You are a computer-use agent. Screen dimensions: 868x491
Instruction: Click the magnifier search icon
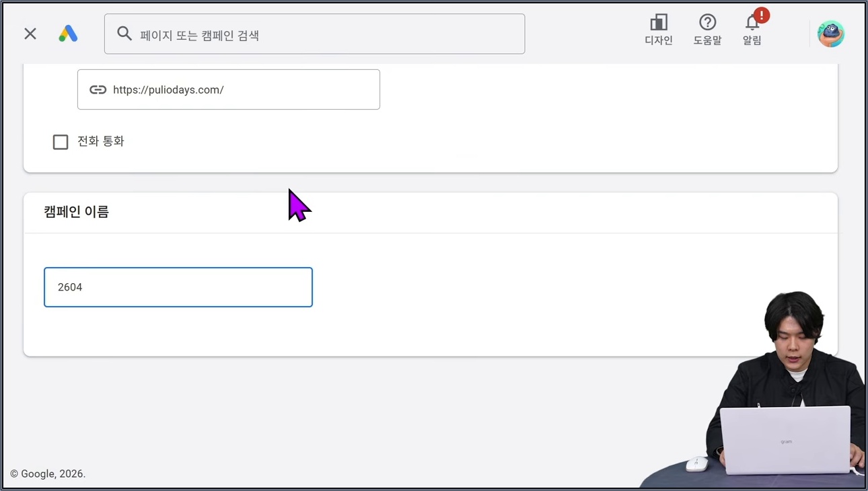[124, 34]
